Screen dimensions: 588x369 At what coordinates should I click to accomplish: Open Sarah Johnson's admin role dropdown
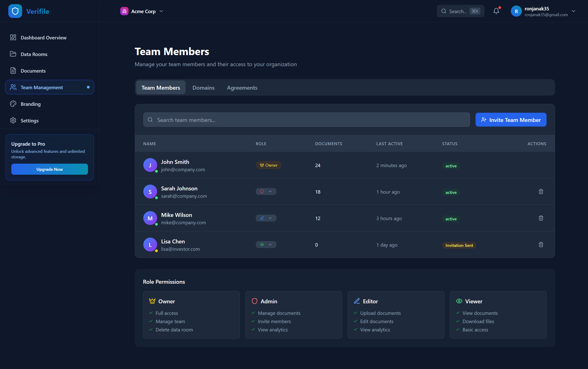click(266, 192)
